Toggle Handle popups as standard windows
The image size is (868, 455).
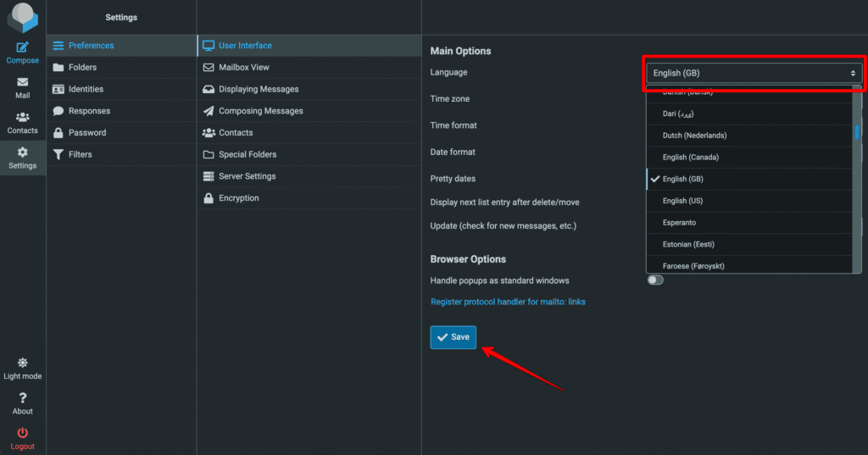point(655,280)
